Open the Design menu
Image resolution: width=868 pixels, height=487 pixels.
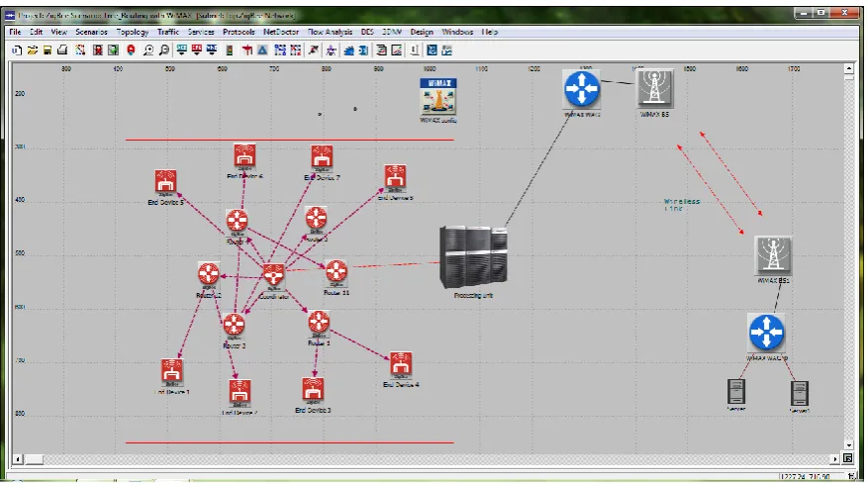(422, 32)
